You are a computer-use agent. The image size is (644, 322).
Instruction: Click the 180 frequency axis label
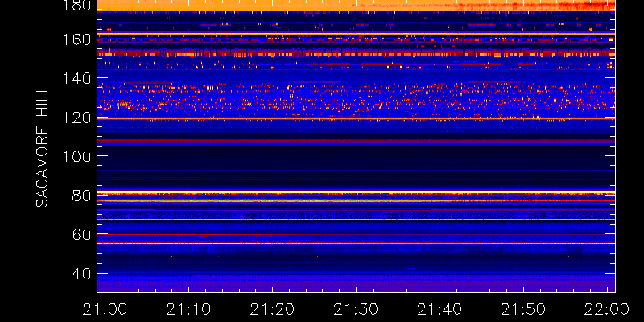76,5
